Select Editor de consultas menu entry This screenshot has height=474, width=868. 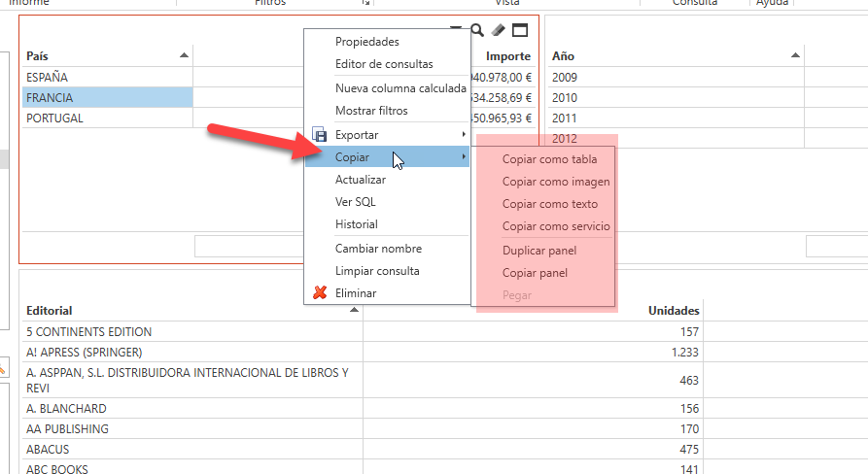point(384,64)
